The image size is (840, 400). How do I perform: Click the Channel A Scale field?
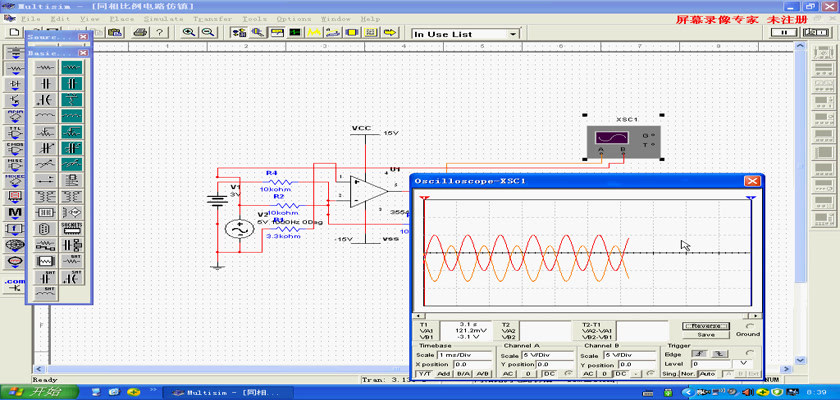(547, 355)
